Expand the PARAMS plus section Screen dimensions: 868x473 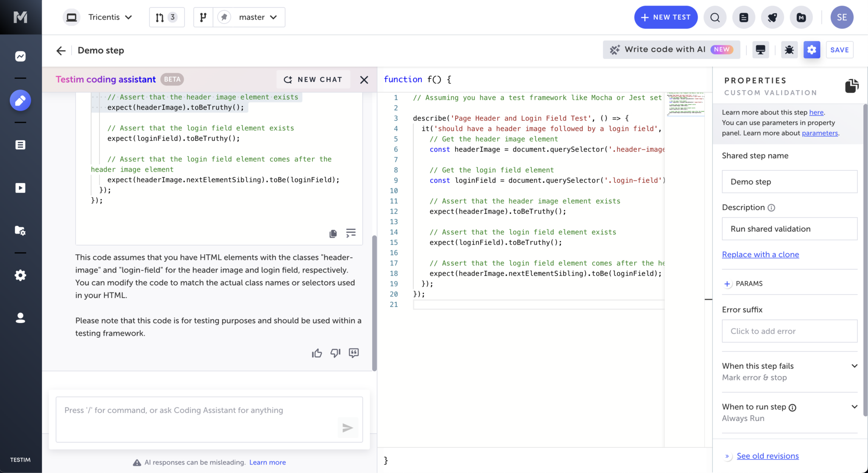pyautogui.click(x=727, y=284)
